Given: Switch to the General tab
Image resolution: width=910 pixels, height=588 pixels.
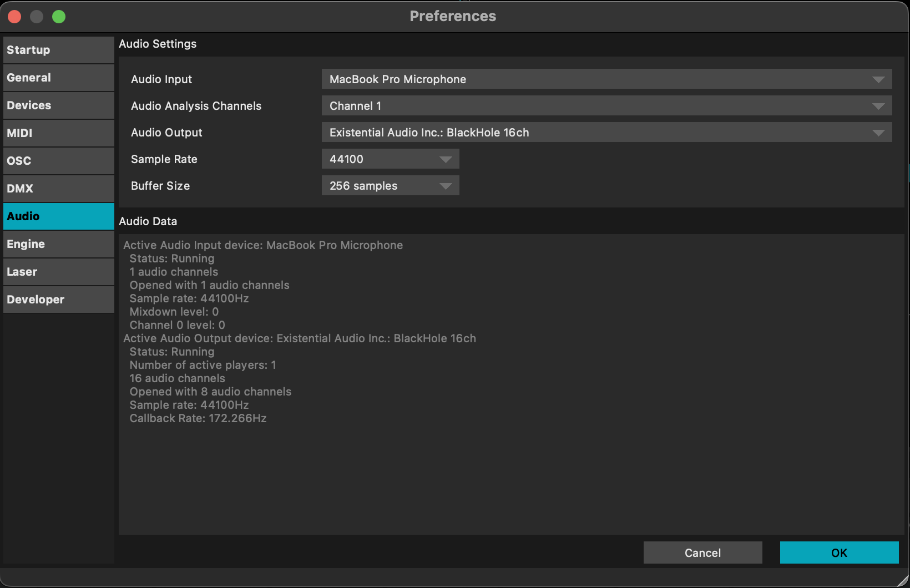Looking at the screenshot, I should point(58,78).
